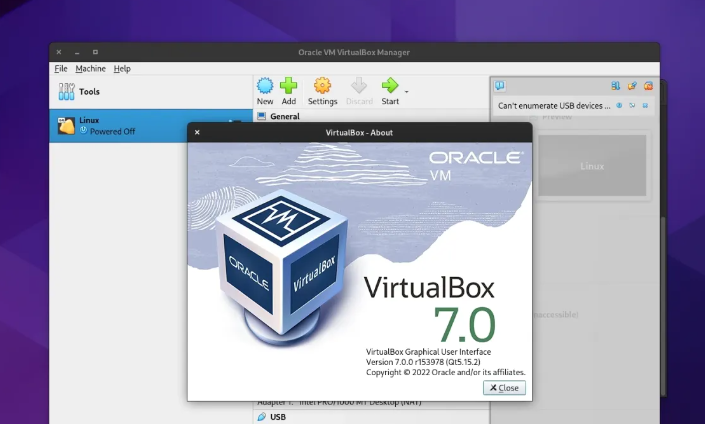Click the notification center speech bubble icon
The image size is (705, 424).
(500, 85)
